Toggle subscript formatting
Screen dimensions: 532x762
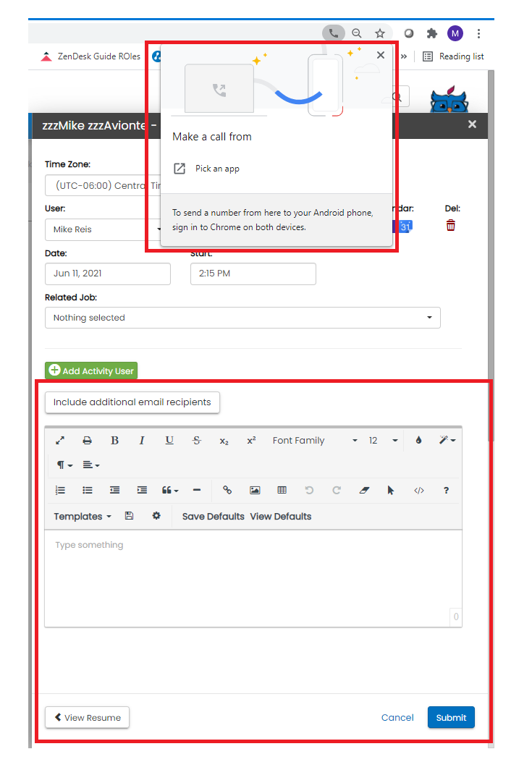pos(224,441)
